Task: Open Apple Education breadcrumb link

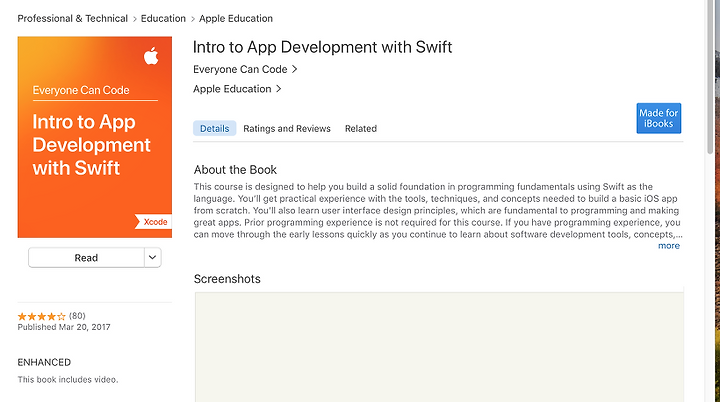Action: [x=236, y=18]
